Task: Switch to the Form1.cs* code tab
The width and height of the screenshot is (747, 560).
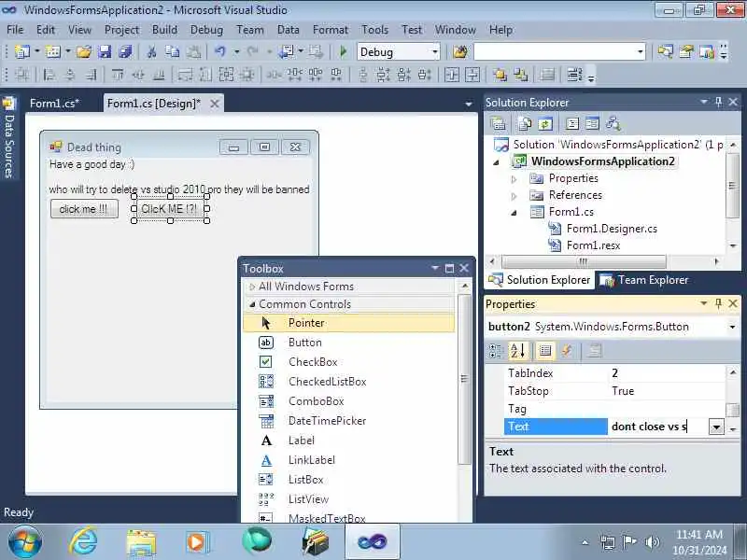Action: (x=54, y=104)
